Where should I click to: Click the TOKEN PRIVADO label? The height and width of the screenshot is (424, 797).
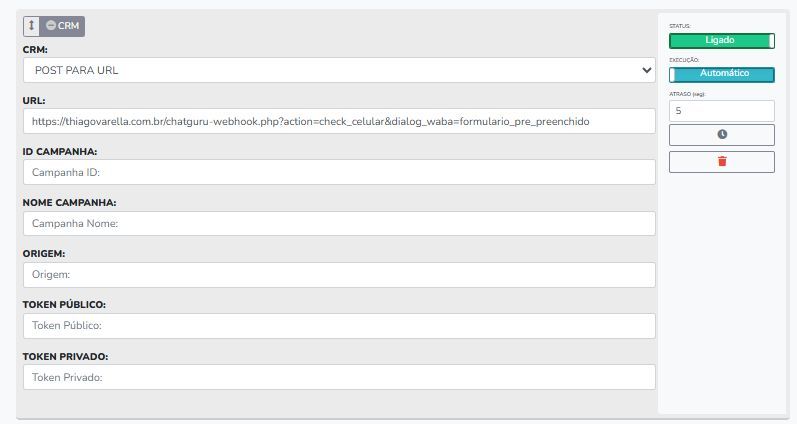[65, 356]
